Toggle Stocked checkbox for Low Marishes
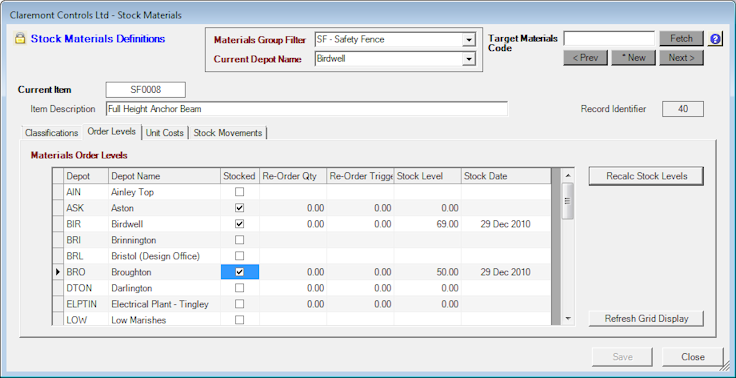This screenshot has width=736, height=378. pos(239,320)
